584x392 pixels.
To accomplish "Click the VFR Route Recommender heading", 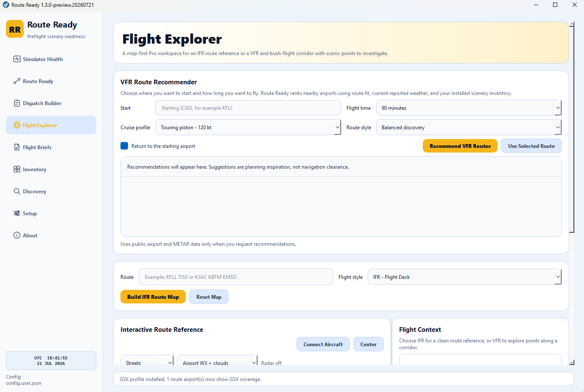I will [x=159, y=82].
